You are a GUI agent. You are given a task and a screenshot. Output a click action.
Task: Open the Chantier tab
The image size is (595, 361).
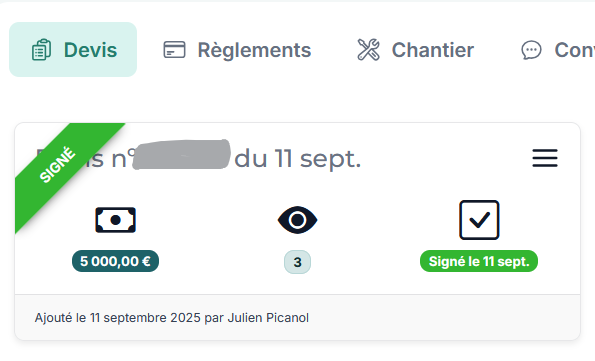416,50
